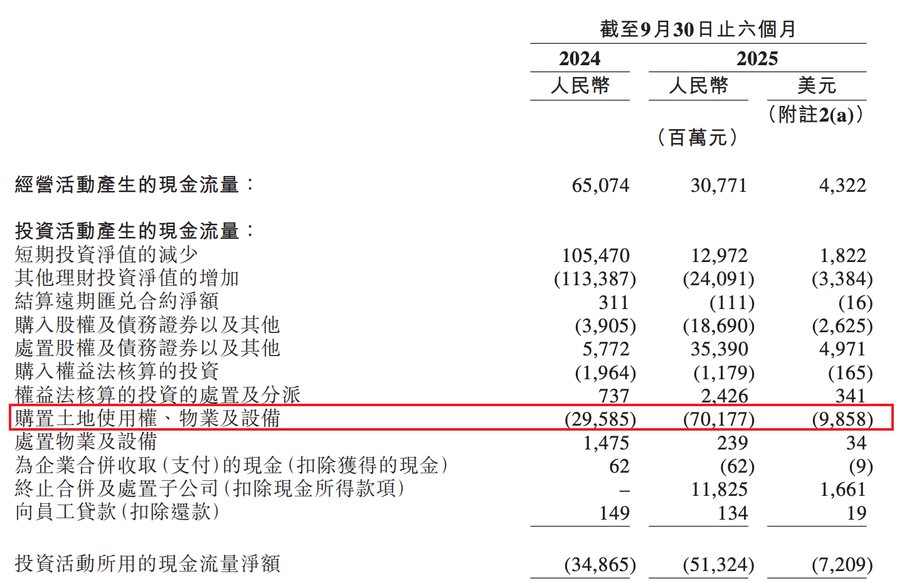Click value 2,426
The width and height of the screenshot is (907, 588).
point(724,396)
